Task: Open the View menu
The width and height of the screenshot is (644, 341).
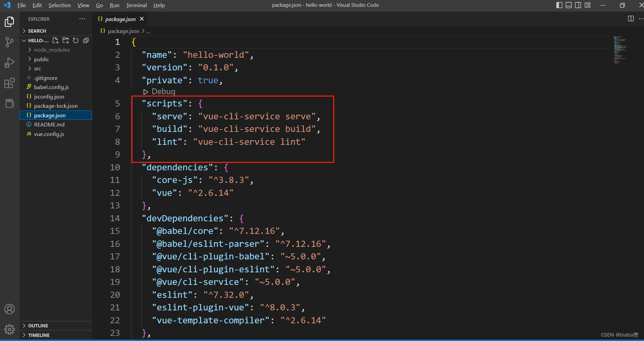Action: [83, 5]
